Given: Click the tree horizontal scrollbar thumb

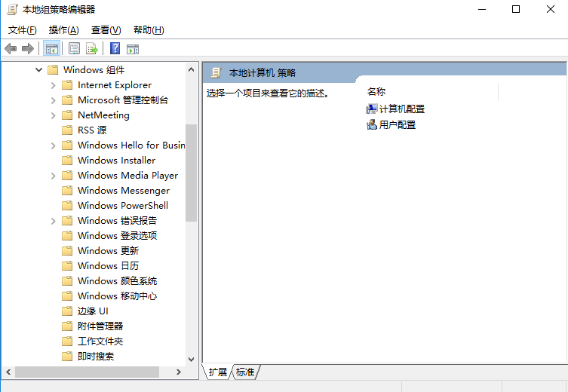Looking at the screenshot, I should pos(87,372).
